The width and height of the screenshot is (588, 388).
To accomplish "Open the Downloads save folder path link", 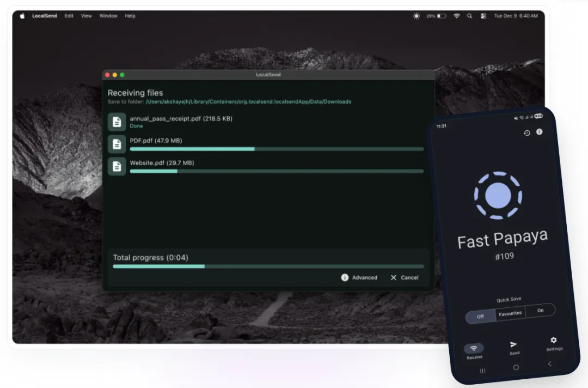I will (x=248, y=102).
